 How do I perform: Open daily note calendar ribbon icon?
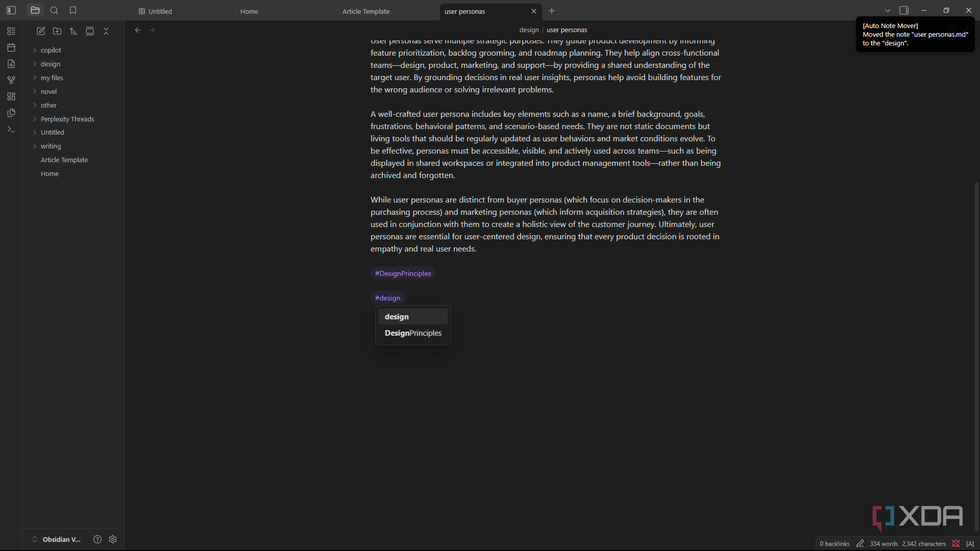[x=11, y=47]
